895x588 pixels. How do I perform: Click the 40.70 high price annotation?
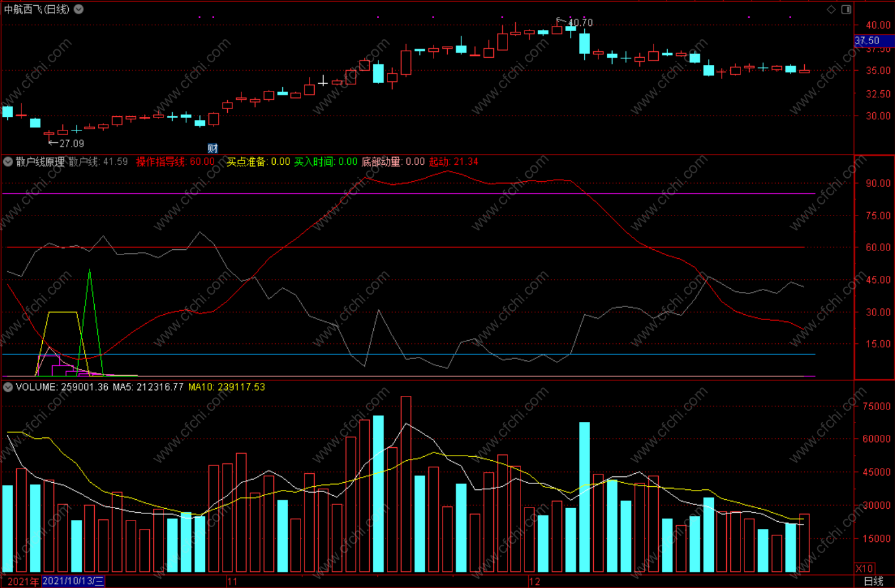tap(580, 23)
